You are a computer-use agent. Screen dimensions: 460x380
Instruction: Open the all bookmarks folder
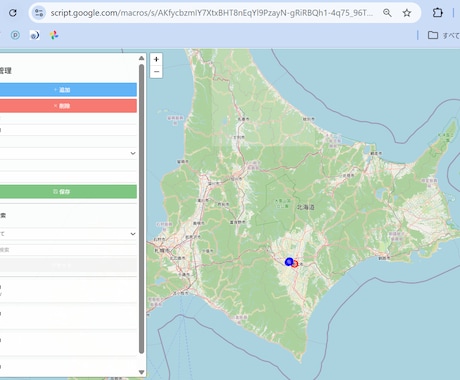tap(443, 35)
